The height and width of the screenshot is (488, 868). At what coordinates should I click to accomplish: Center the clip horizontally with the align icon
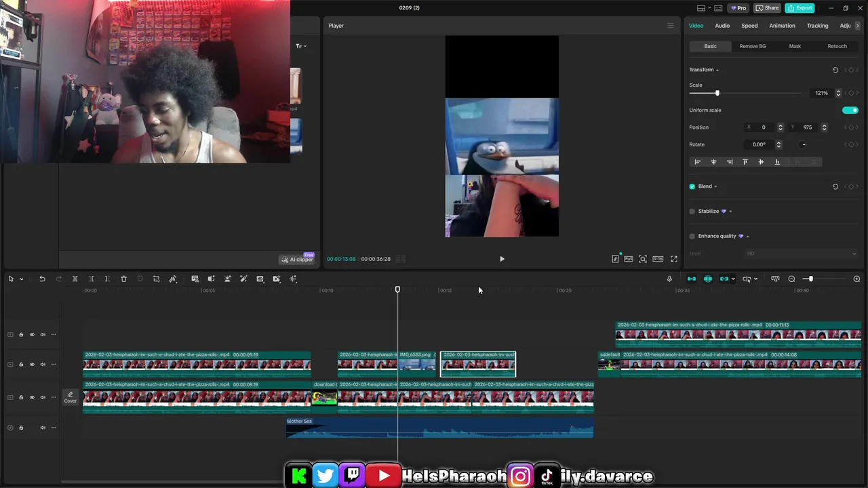[x=713, y=162]
